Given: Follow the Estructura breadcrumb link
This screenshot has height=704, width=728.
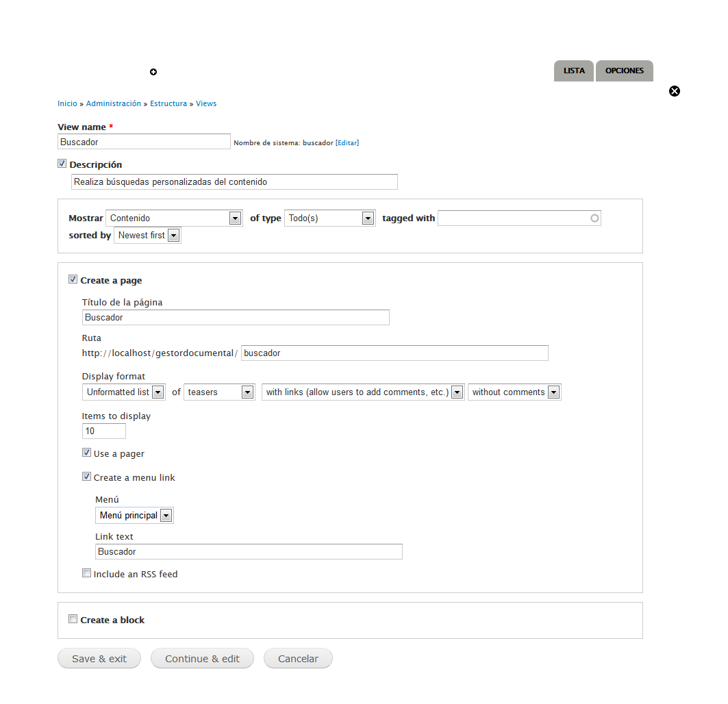Looking at the screenshot, I should [168, 104].
